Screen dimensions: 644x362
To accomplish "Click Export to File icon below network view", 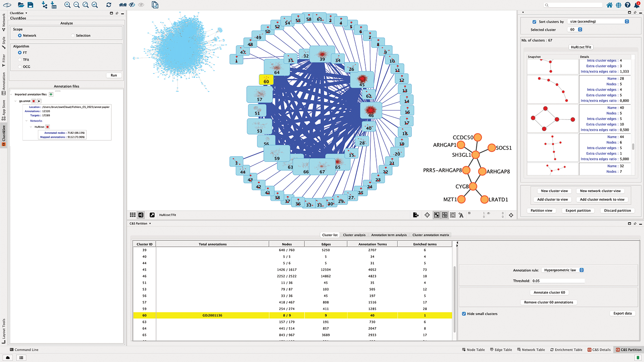I will point(416,215).
